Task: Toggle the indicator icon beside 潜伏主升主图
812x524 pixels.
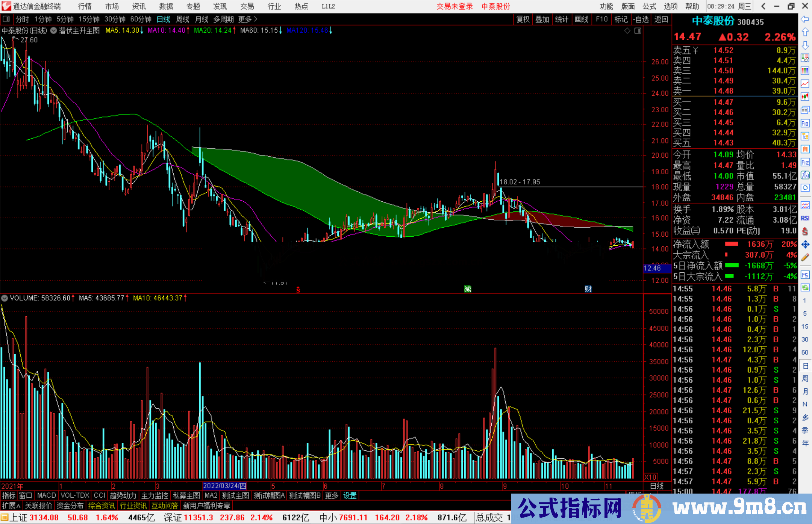Action: (54, 30)
